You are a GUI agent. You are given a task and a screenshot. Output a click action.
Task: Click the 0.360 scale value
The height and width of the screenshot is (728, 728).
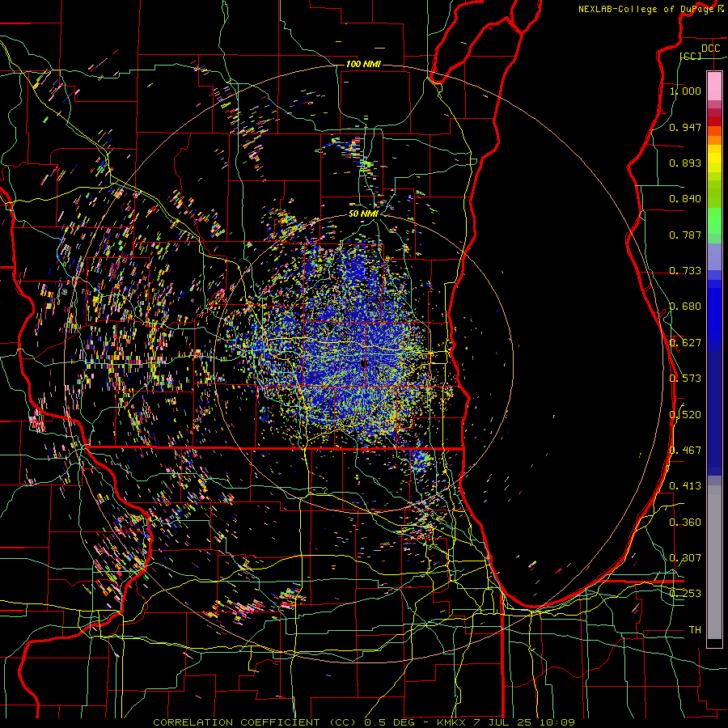tap(685, 523)
